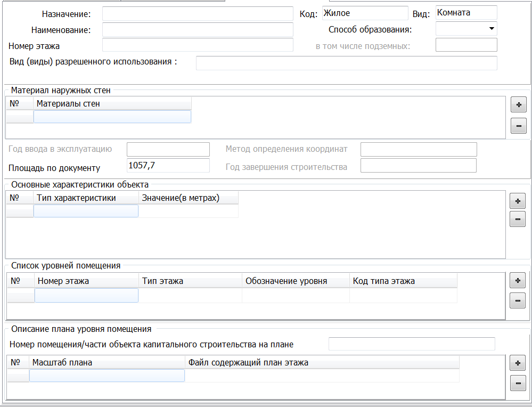Image resolution: width=532 pixels, height=407 pixels.
Task: Select the Код field containing Жилое
Action: [365, 13]
